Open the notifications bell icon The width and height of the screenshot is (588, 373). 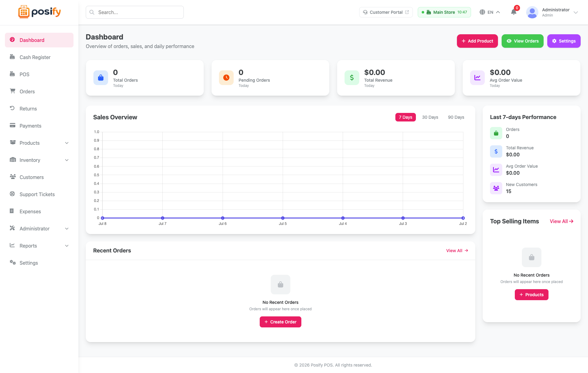click(514, 12)
